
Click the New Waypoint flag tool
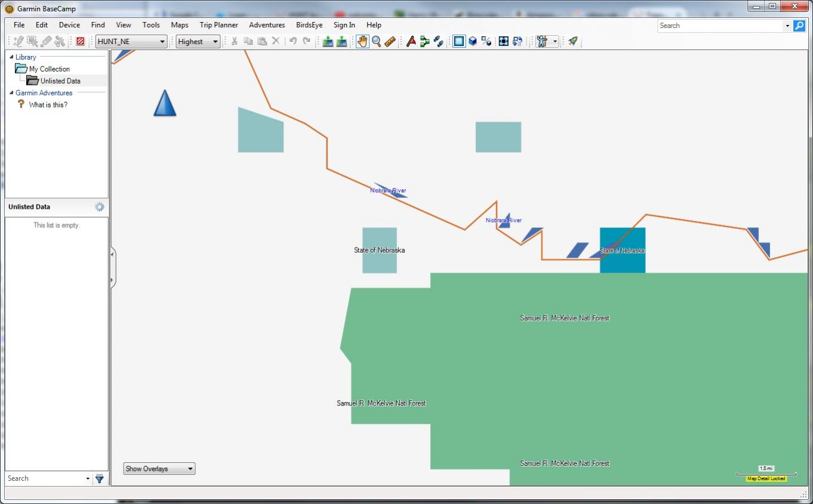pos(411,41)
